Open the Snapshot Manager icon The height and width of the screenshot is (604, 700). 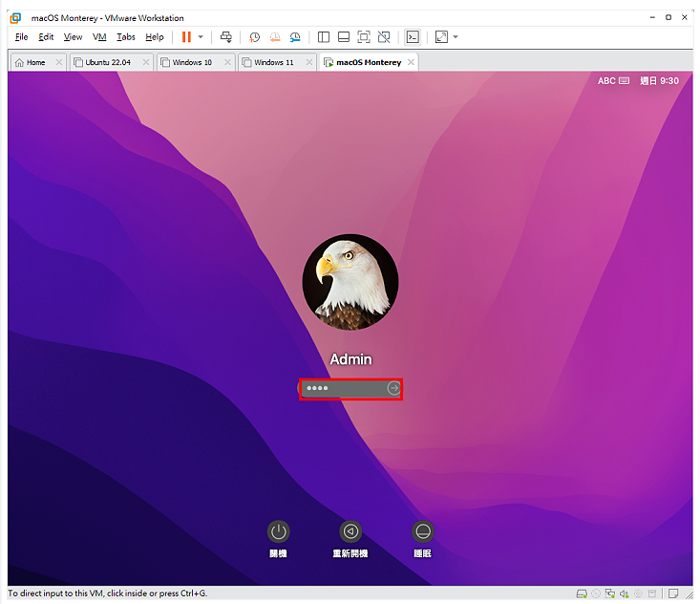(295, 37)
